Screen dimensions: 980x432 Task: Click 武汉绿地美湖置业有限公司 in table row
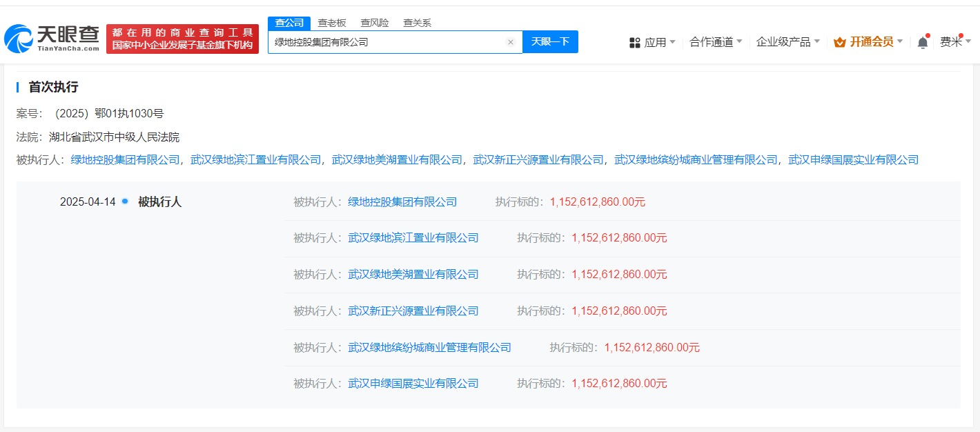pos(413,275)
